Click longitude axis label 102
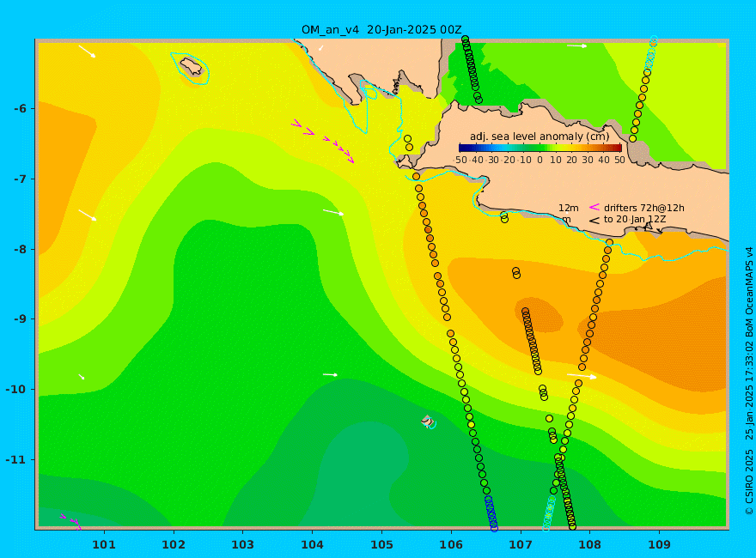The image size is (756, 558). click(173, 545)
